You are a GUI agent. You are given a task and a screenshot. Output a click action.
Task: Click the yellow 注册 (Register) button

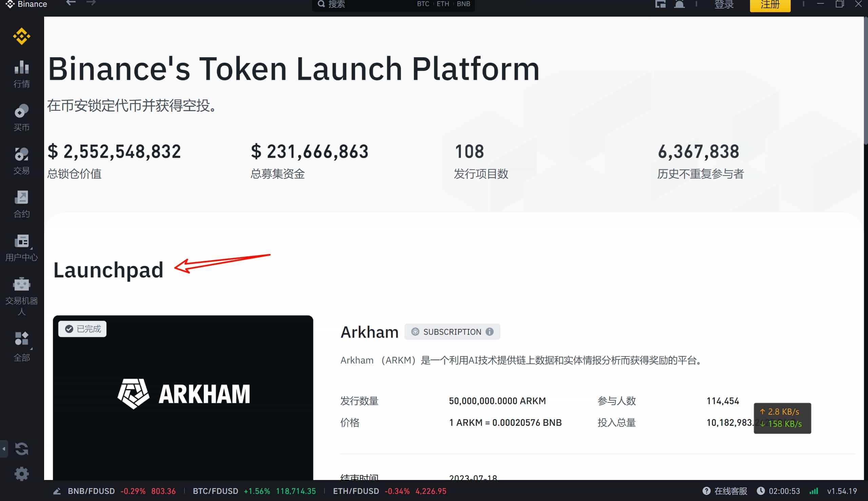pos(770,5)
